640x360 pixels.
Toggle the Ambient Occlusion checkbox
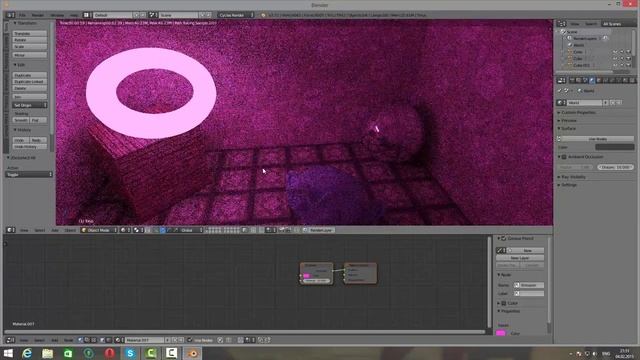[564, 157]
